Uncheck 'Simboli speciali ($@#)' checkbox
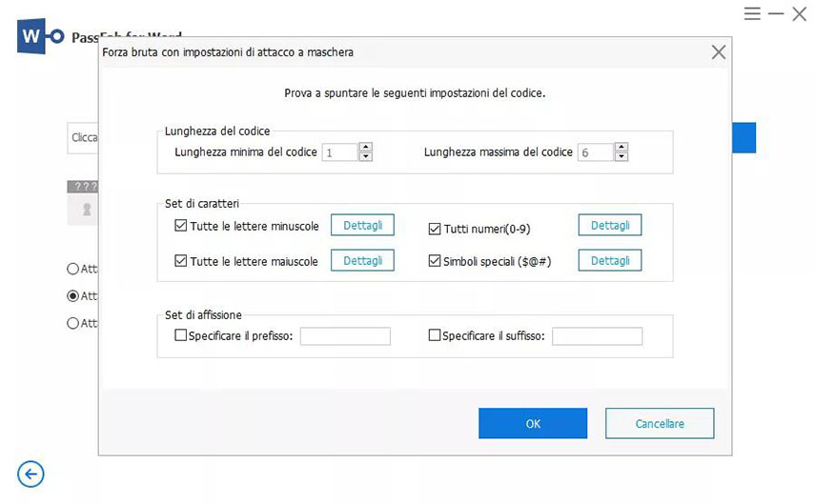Image resolution: width=815 pixels, height=504 pixels. (435, 261)
